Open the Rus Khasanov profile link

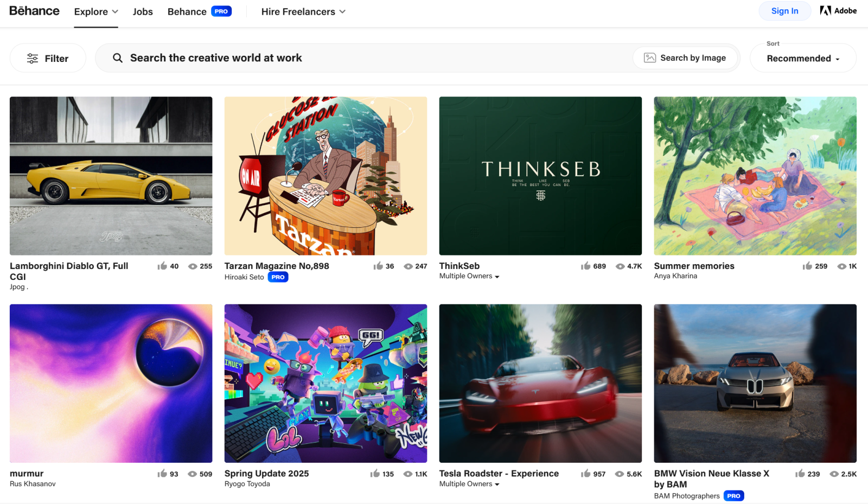33,484
